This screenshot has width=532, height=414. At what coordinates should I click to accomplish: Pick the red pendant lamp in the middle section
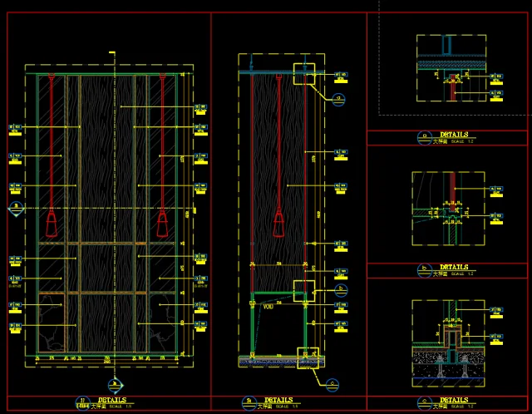279,223
